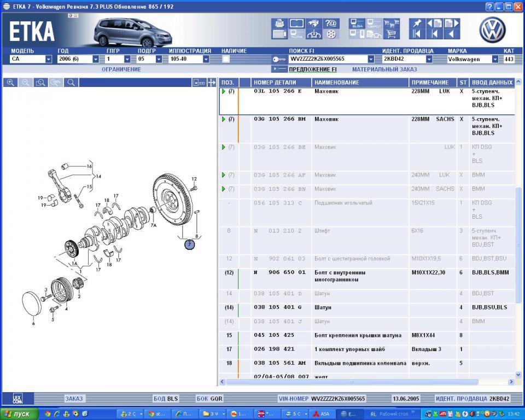Open the film reel icon
This screenshot has width=525, height=420.
(x=331, y=34)
